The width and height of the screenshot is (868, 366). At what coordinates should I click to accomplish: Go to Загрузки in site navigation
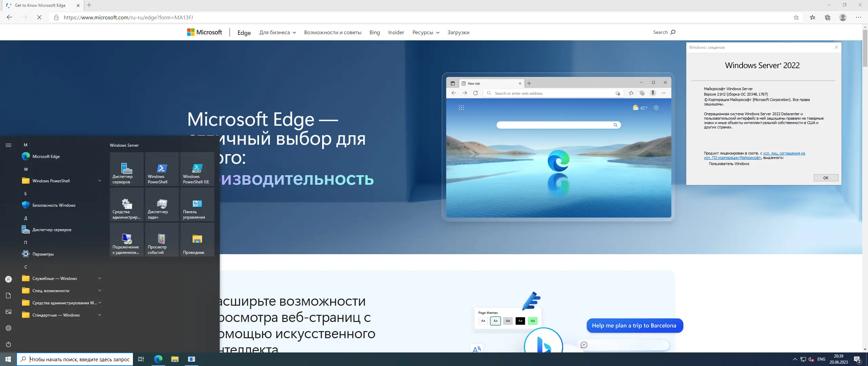tap(458, 33)
